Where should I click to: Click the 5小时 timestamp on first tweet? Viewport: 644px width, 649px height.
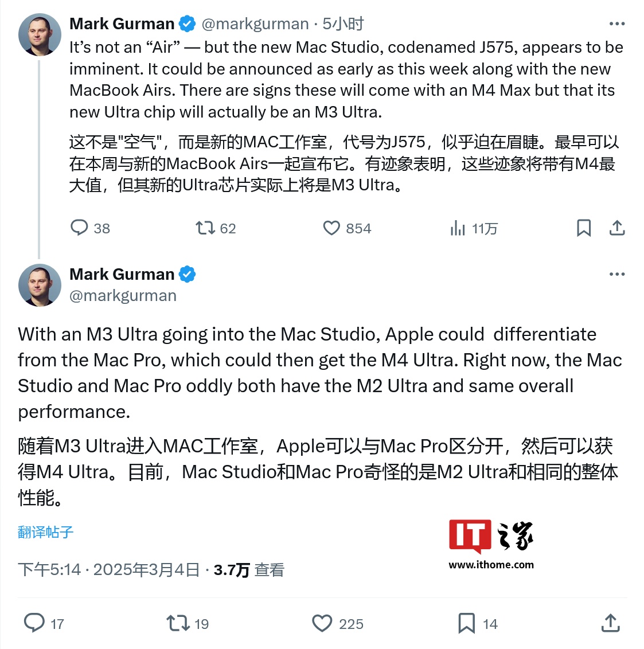pyautogui.click(x=343, y=24)
